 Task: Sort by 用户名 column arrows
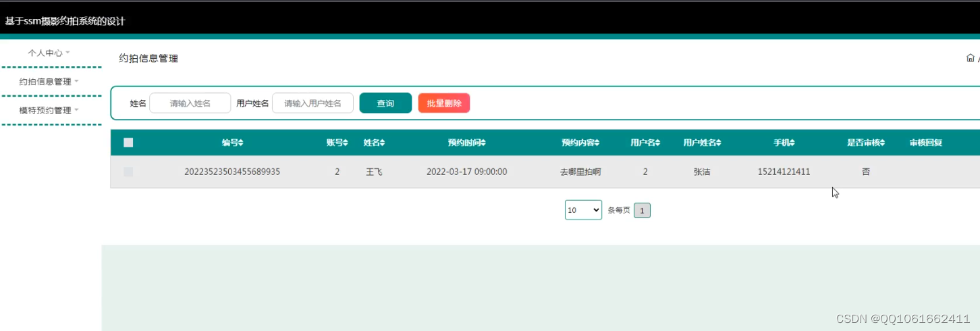[x=657, y=143]
